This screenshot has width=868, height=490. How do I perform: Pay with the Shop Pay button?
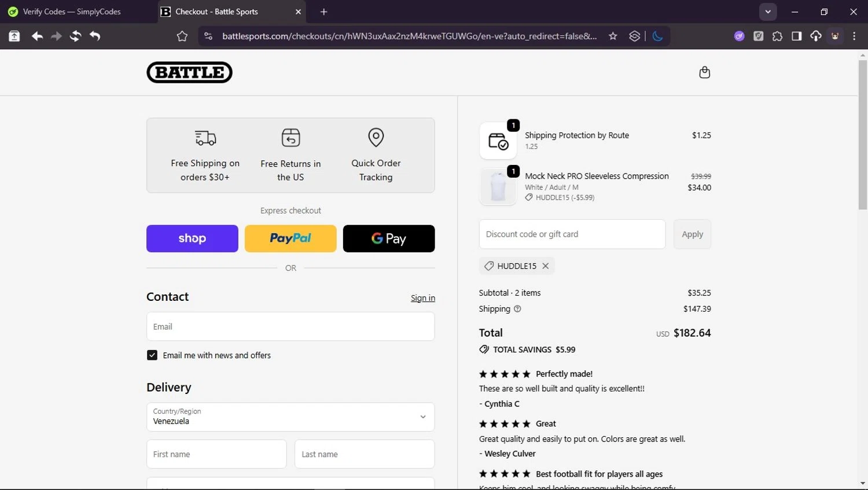192,238
